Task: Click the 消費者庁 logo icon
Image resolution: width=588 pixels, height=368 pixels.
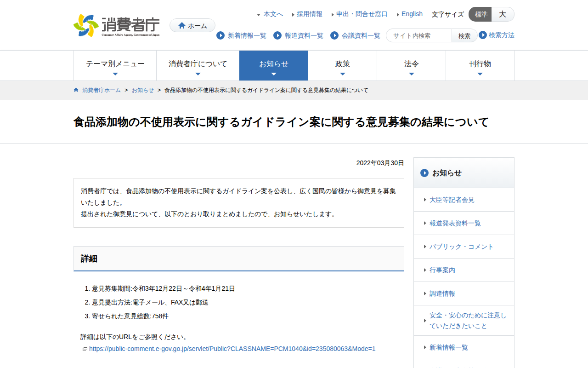Action: (86, 25)
